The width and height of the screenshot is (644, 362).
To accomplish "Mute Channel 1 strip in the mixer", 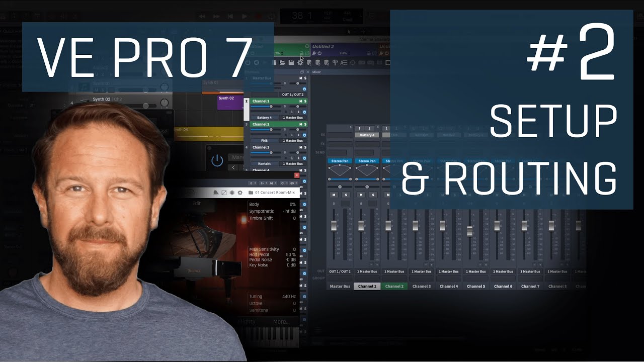I will click(361, 195).
